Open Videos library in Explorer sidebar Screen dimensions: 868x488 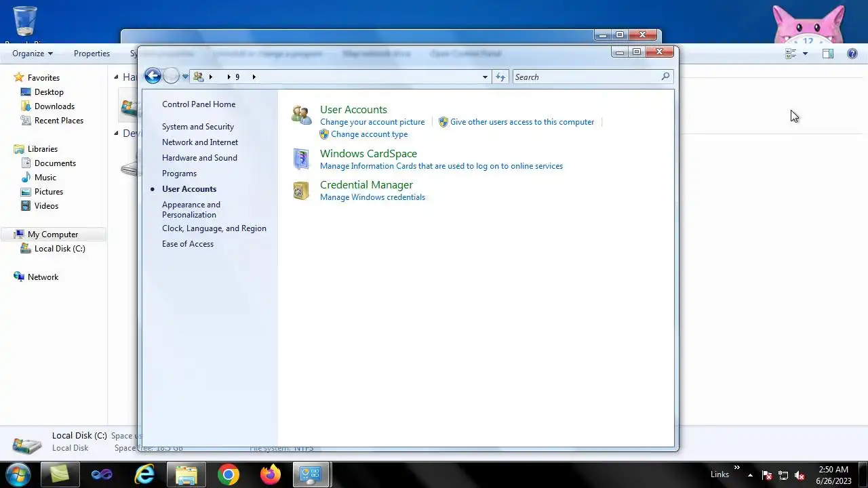pyautogui.click(x=46, y=206)
